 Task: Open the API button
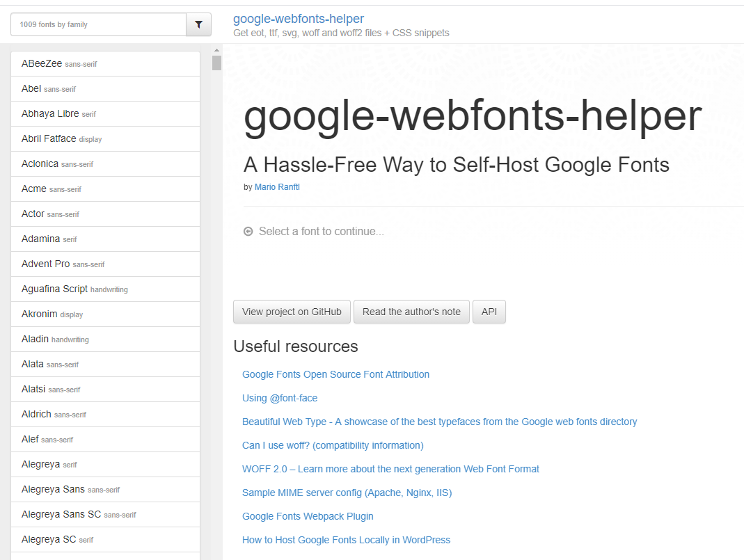(489, 312)
